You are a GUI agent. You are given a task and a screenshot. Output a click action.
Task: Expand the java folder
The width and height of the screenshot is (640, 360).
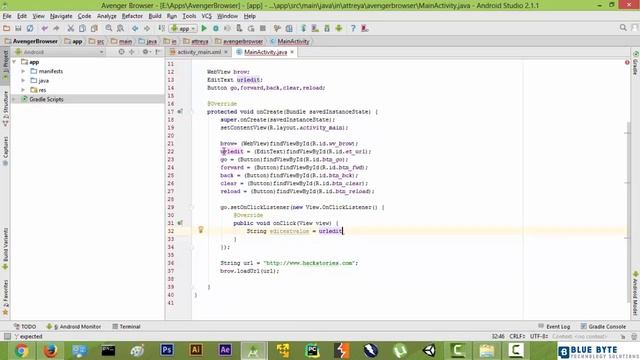[x=23, y=80]
